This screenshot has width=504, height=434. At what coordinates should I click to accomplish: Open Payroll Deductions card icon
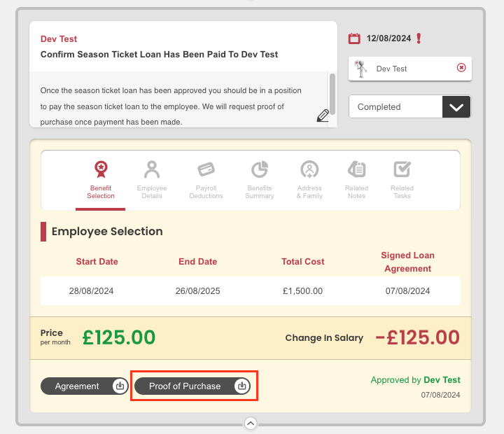click(206, 169)
